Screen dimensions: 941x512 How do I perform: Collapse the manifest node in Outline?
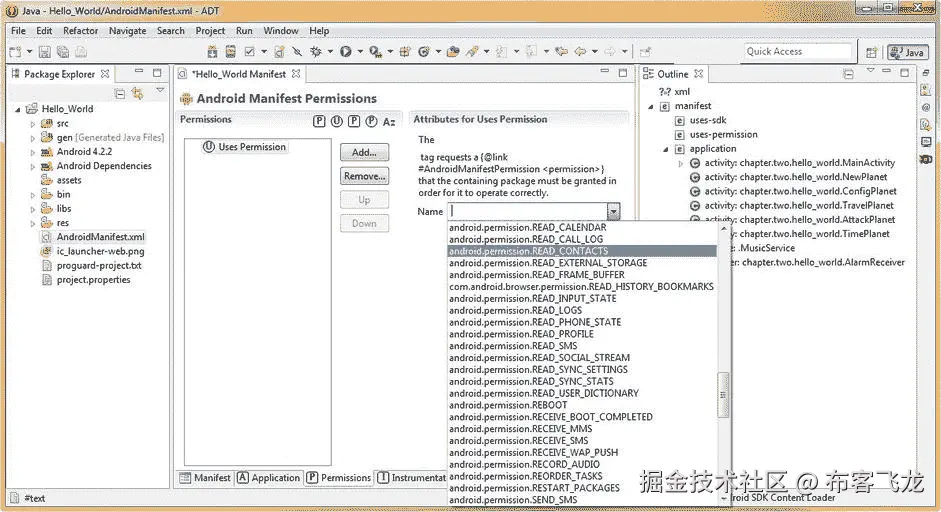click(x=651, y=106)
